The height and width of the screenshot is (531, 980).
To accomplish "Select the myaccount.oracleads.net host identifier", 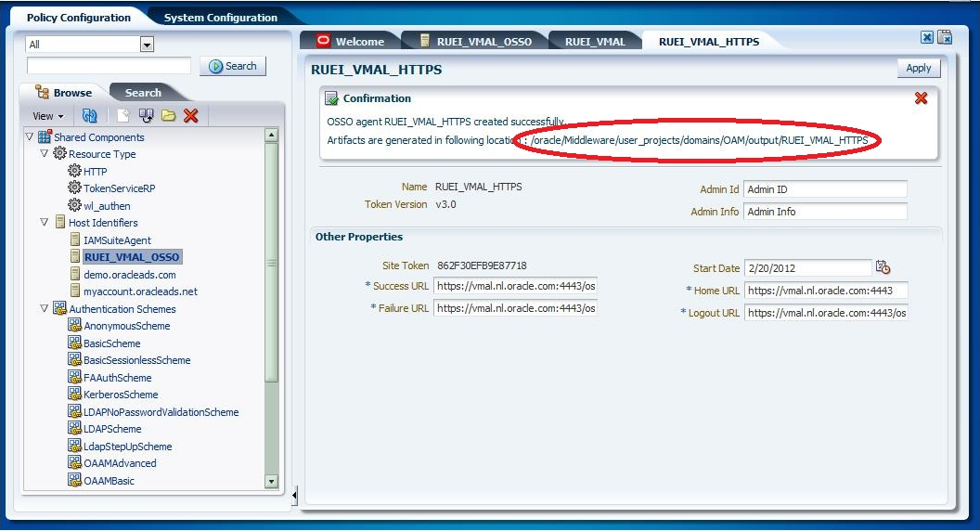I will pos(140,291).
